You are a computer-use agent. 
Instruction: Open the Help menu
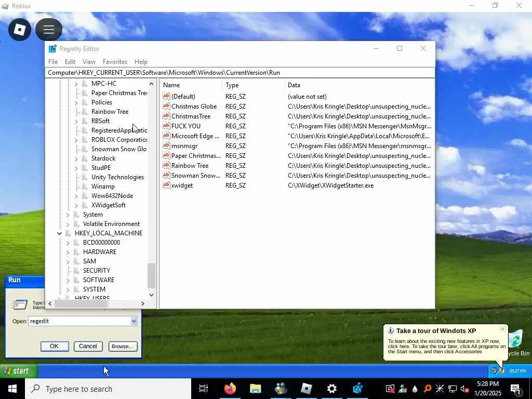141,62
